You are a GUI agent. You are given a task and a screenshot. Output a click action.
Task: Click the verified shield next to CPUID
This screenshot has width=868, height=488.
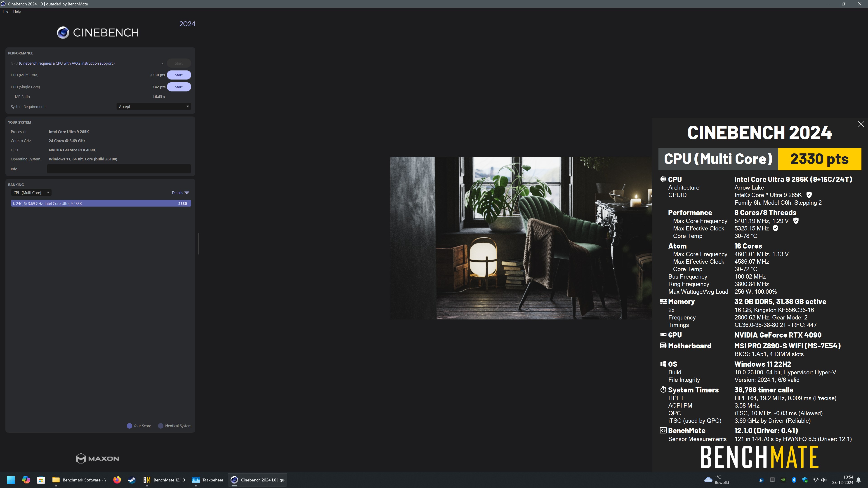pyautogui.click(x=809, y=195)
